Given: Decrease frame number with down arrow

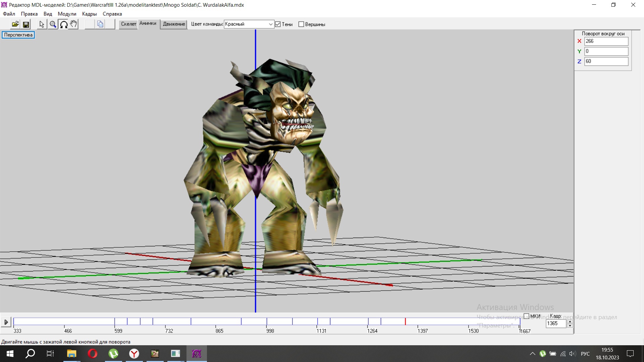Looking at the screenshot, I should pos(570,326).
